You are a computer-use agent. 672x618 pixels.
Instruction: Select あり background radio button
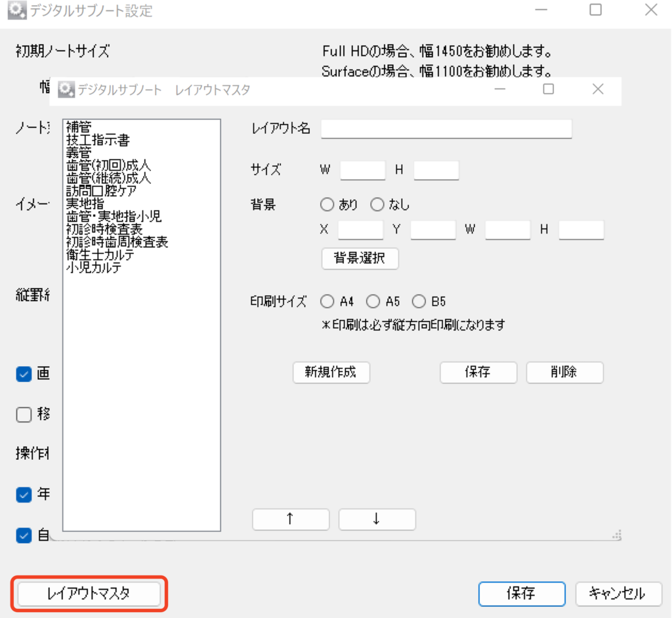pos(327,205)
